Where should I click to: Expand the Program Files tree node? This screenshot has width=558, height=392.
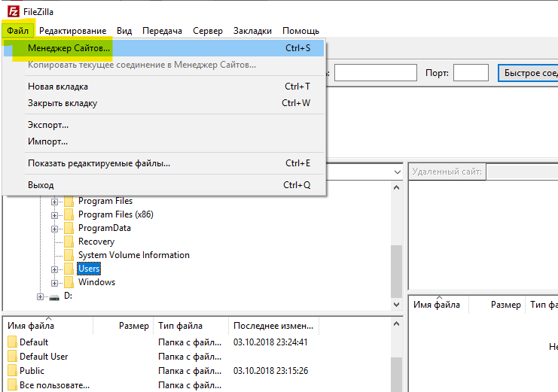coord(54,202)
